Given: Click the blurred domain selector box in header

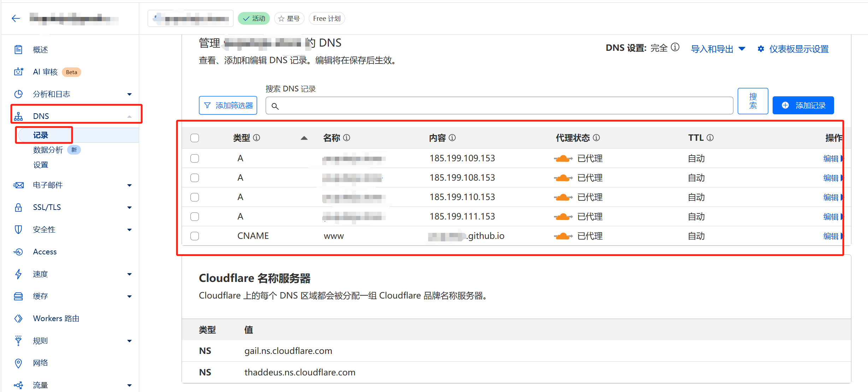Looking at the screenshot, I should tap(191, 18).
